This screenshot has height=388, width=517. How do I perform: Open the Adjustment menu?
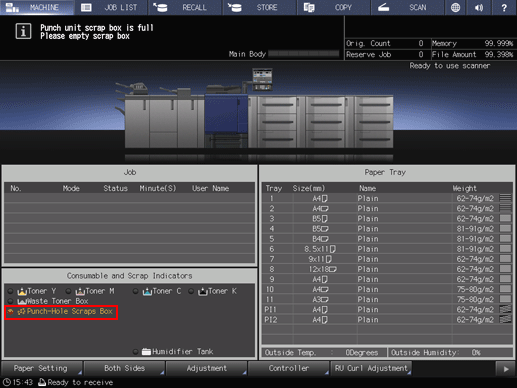pos(206,368)
